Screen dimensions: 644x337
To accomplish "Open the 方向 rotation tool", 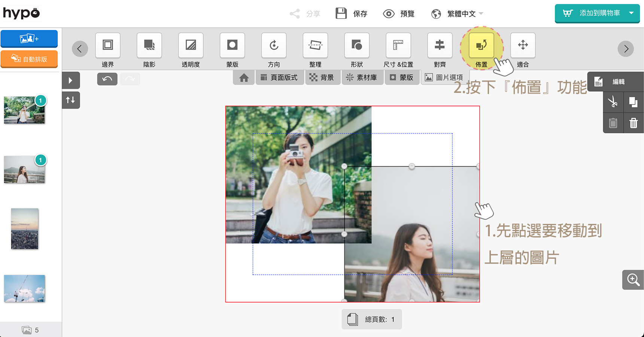I will [274, 46].
